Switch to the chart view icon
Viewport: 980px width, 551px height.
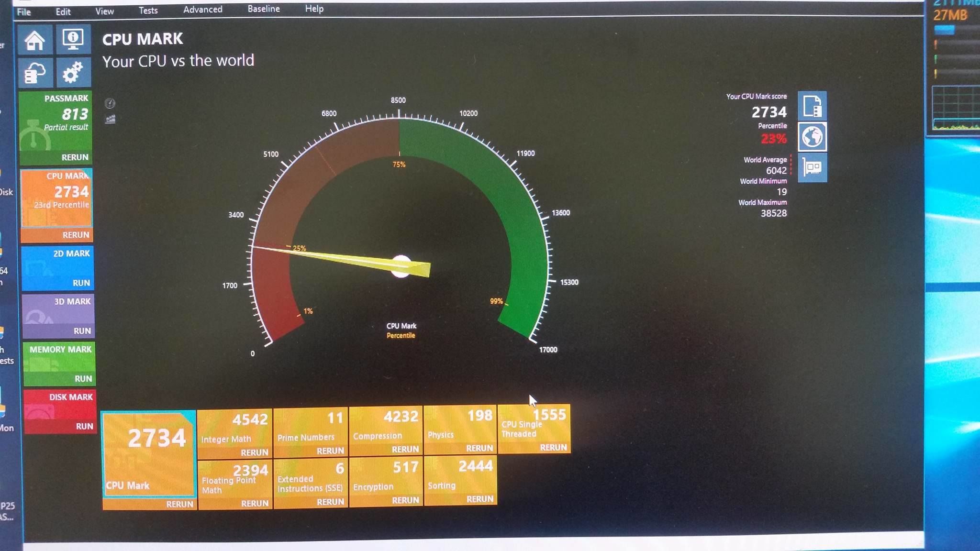click(x=111, y=119)
